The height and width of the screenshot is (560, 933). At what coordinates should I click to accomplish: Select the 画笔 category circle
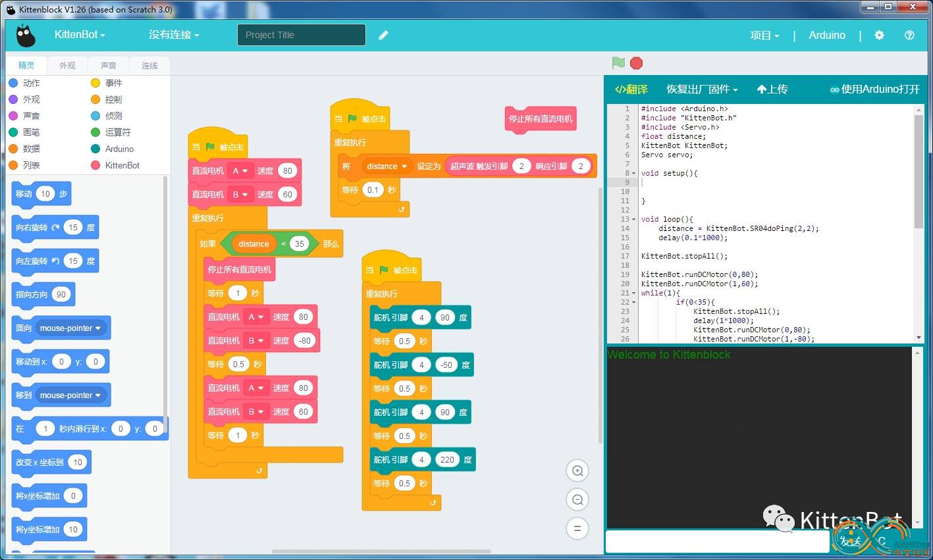click(13, 132)
